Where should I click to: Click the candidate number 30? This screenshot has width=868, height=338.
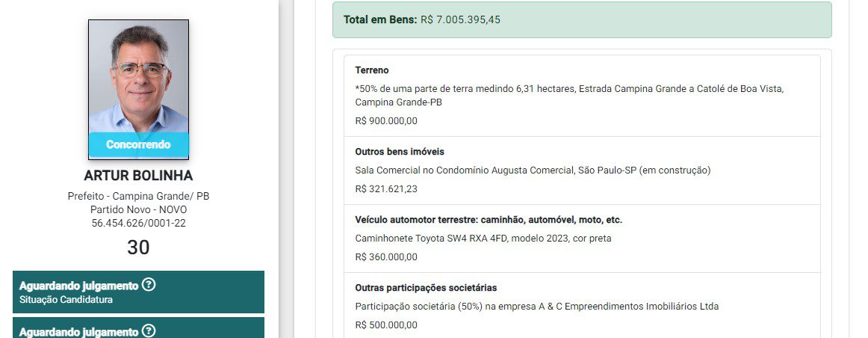coord(138,248)
